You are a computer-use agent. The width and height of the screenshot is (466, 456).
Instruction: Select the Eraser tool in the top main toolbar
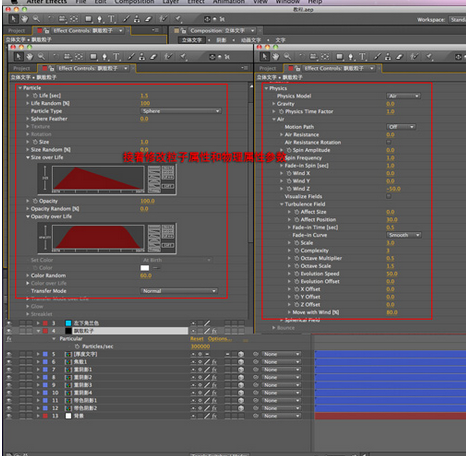(x=148, y=19)
